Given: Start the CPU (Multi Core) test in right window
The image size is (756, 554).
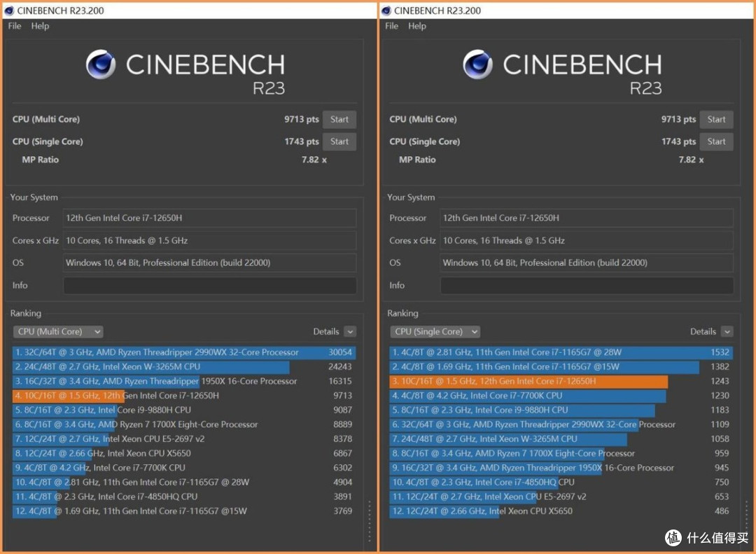Looking at the screenshot, I should coord(717,119).
